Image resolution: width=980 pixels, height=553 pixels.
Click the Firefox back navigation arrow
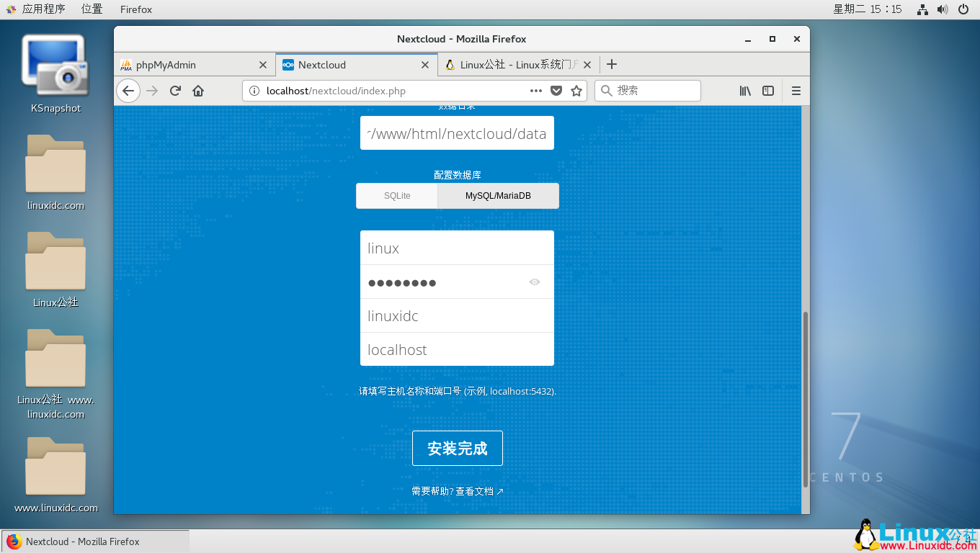click(128, 91)
